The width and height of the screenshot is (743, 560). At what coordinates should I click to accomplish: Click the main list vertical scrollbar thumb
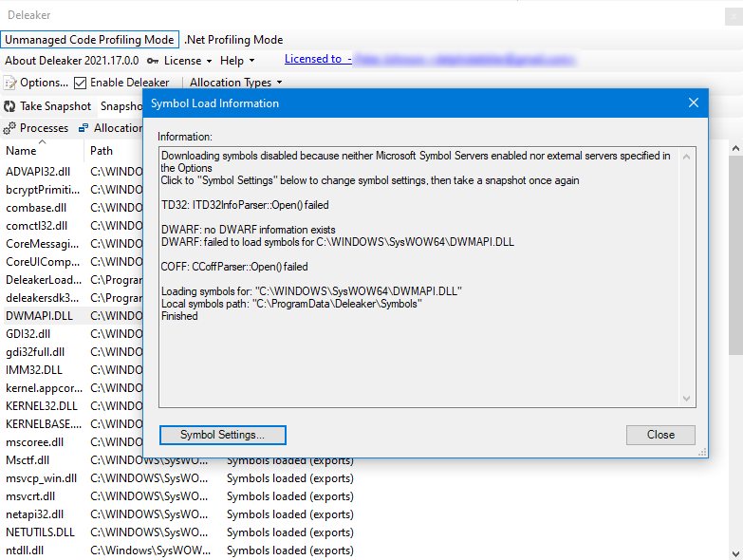735,255
